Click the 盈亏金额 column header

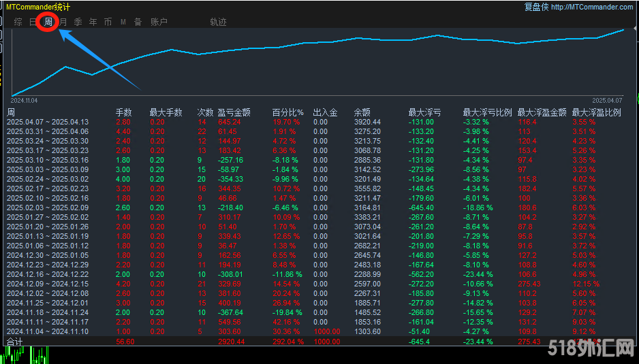point(234,112)
